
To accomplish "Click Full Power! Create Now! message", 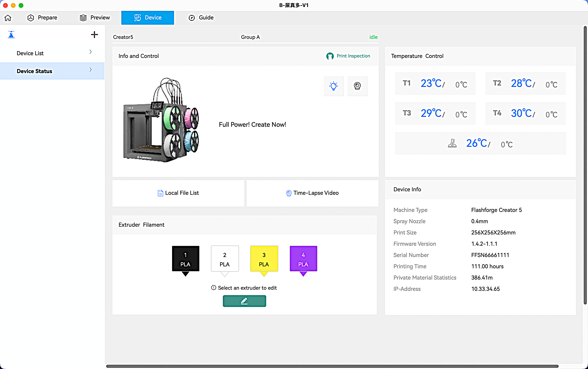I will pos(252,125).
